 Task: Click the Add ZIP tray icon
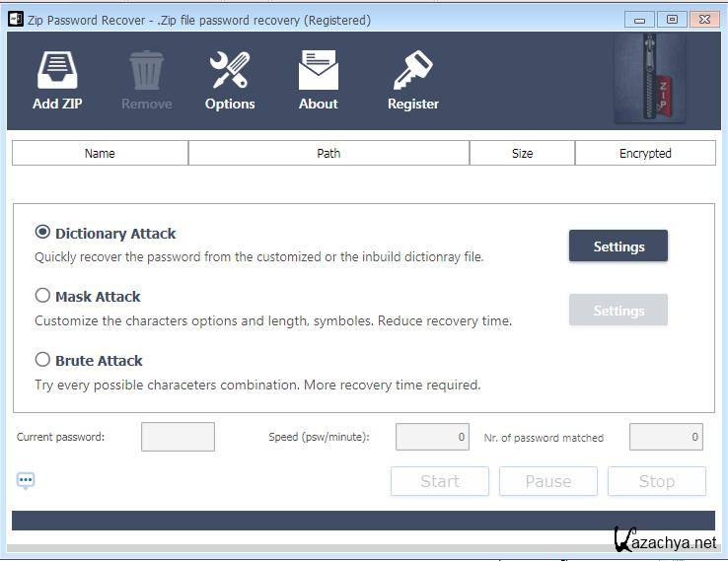(x=58, y=71)
